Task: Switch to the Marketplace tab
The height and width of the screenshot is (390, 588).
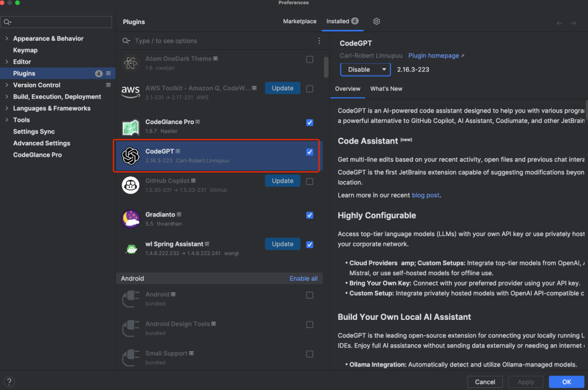Action: (x=299, y=21)
